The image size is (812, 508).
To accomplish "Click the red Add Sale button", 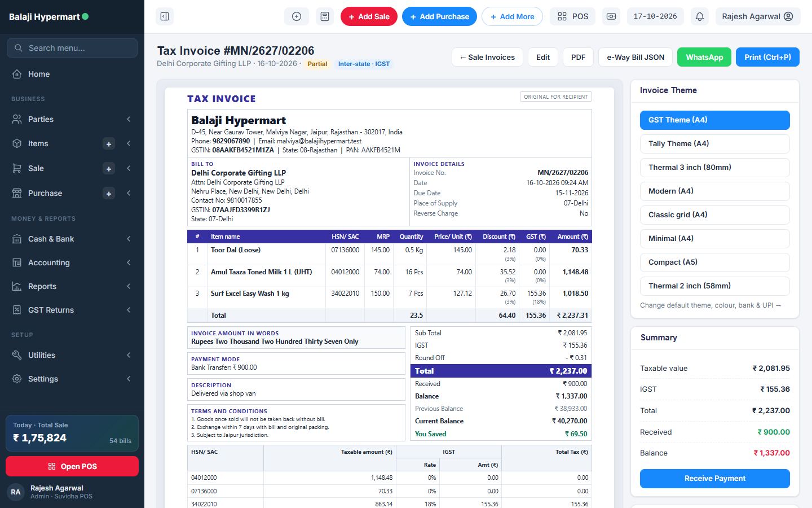I will click(x=369, y=16).
